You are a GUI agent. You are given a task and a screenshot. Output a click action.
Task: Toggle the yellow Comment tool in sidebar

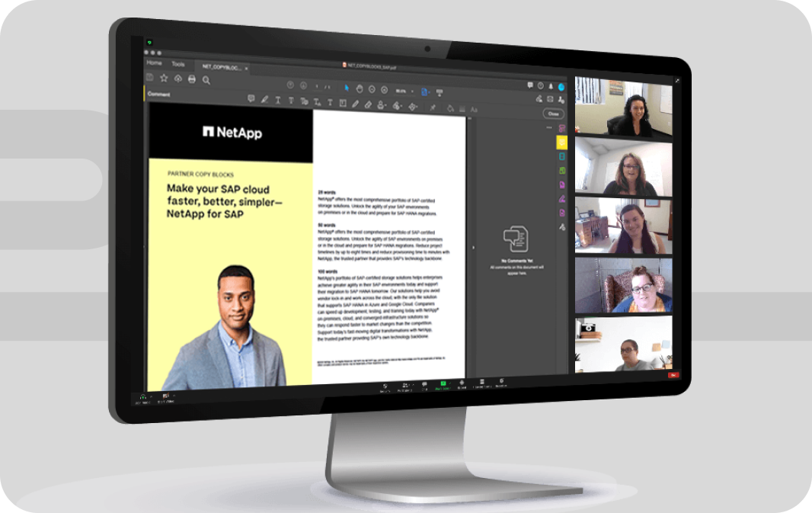tap(561, 143)
